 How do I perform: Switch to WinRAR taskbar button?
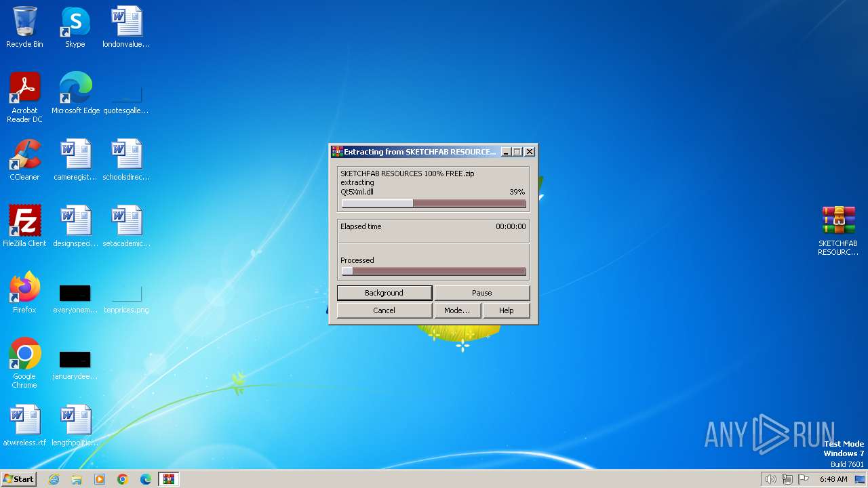[x=169, y=479]
